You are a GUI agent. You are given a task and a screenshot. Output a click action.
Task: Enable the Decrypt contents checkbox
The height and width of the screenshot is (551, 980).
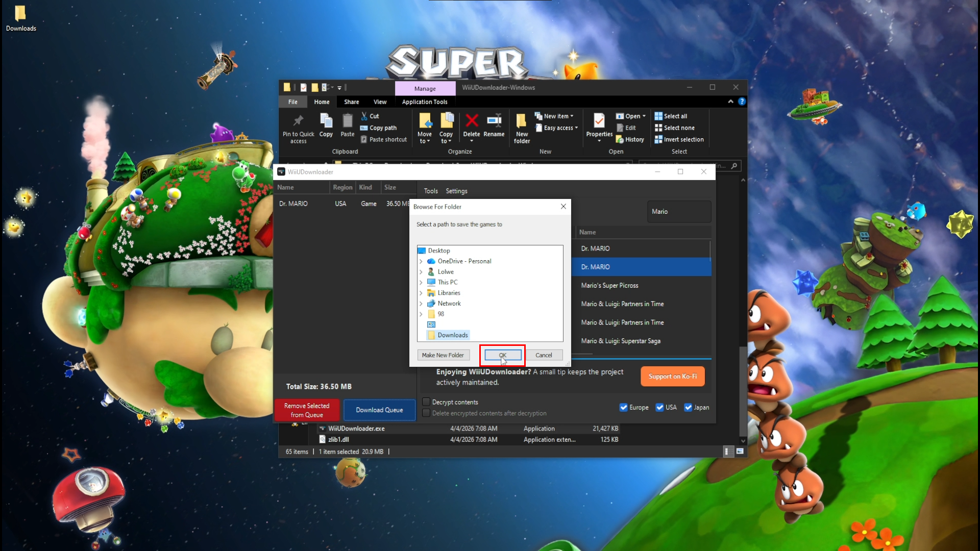tap(426, 402)
